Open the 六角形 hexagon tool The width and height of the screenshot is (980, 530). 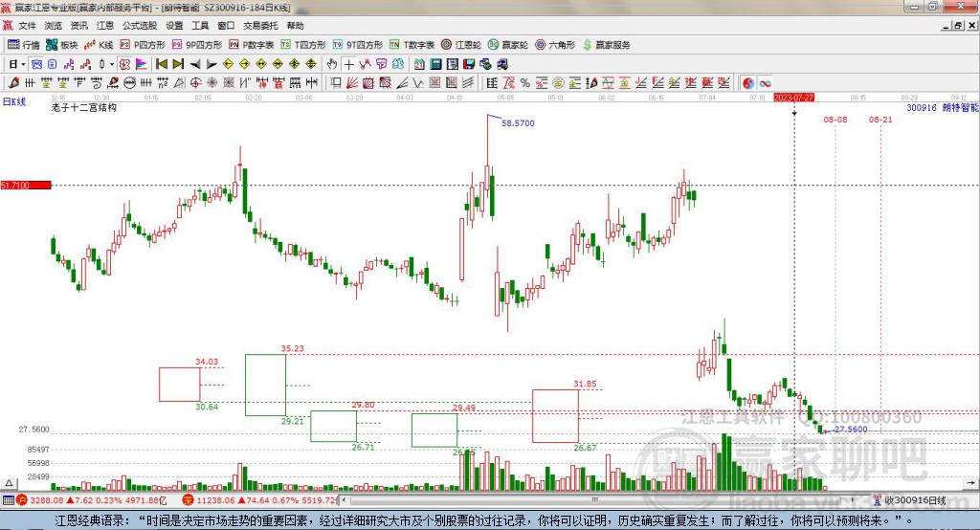point(555,45)
